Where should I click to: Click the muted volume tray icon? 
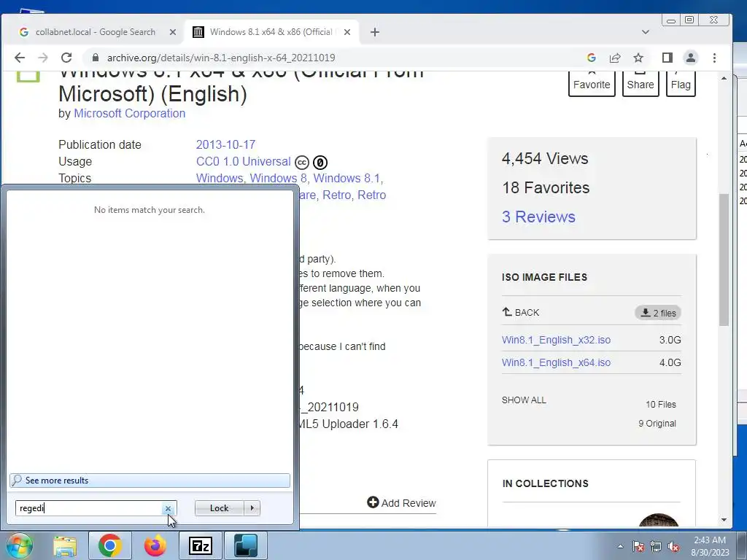[x=673, y=547]
